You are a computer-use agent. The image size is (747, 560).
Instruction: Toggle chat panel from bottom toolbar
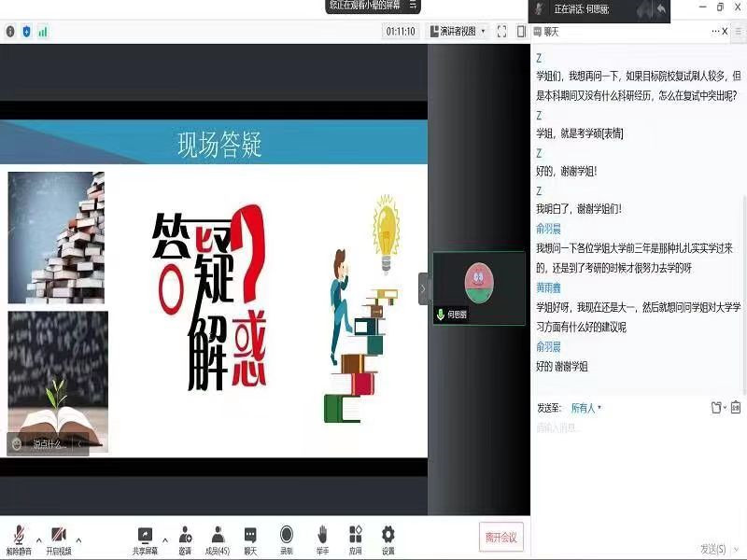point(250,538)
